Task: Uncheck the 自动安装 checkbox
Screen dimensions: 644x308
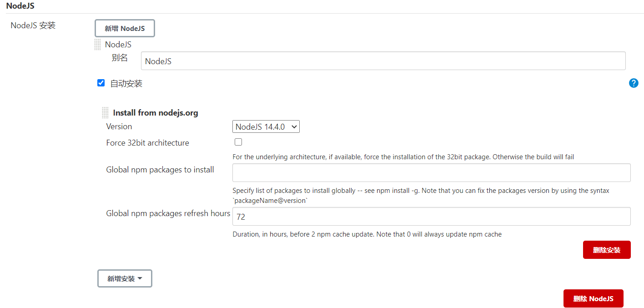Action: pyautogui.click(x=101, y=83)
